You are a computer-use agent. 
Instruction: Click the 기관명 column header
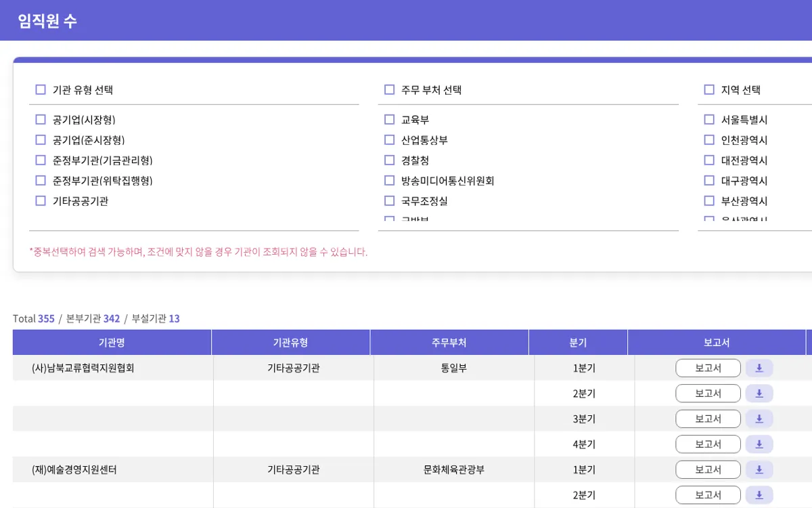coord(112,343)
